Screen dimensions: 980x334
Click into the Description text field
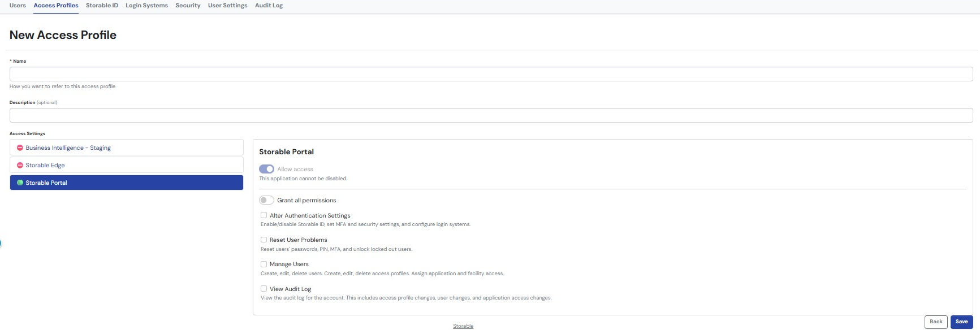tap(491, 115)
